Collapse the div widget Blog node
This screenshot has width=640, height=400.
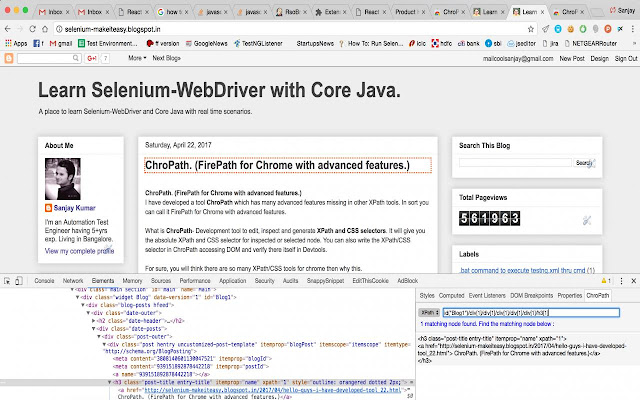[x=77, y=297]
